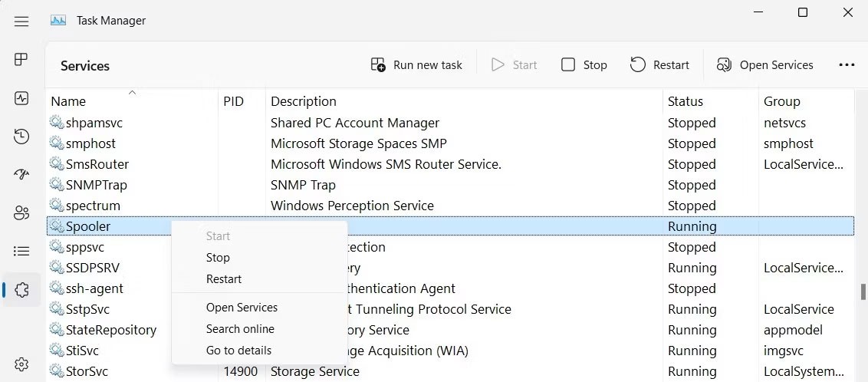Viewport: 868px width, 382px height.
Task: Select the Services page sidebar icon
Action: point(21,289)
